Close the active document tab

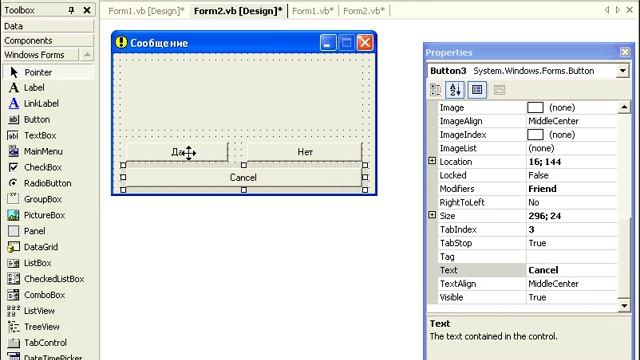point(630,10)
